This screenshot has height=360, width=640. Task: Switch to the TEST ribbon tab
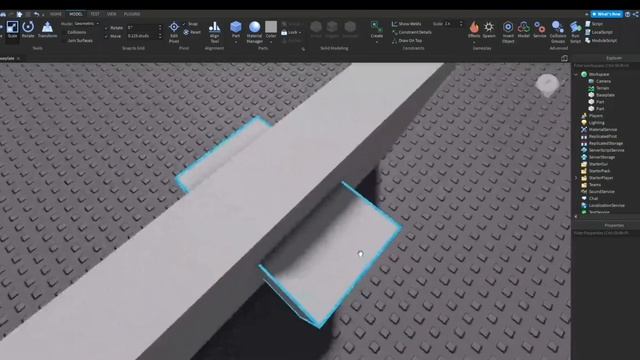click(95, 14)
